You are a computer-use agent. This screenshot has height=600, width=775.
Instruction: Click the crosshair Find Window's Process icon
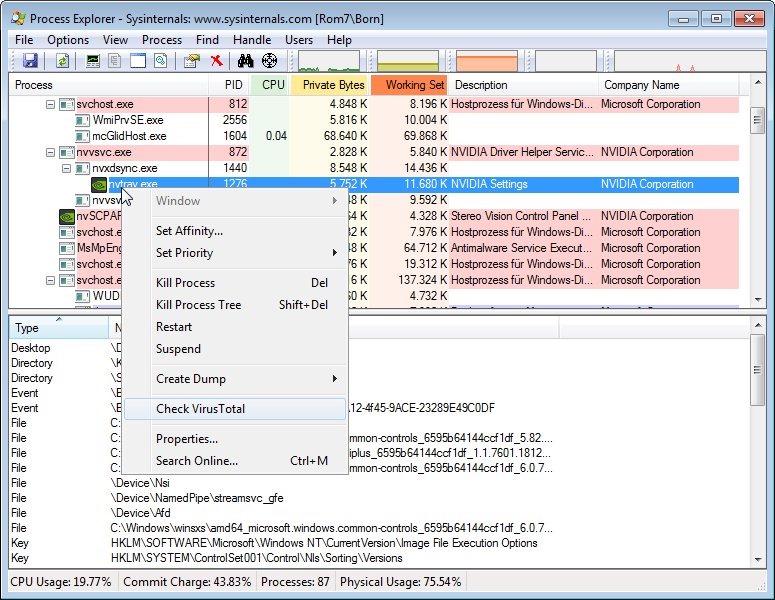(269, 61)
